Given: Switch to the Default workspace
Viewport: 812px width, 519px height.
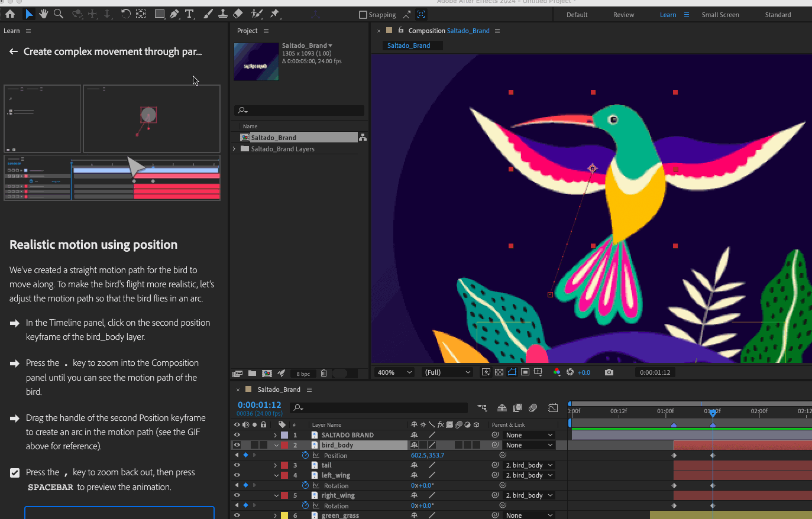Looking at the screenshot, I should (x=577, y=15).
